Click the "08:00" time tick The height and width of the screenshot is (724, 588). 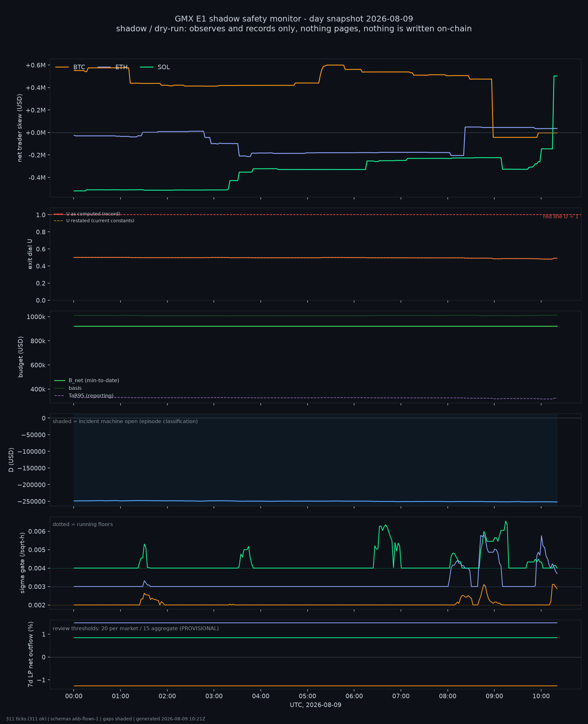(448, 696)
